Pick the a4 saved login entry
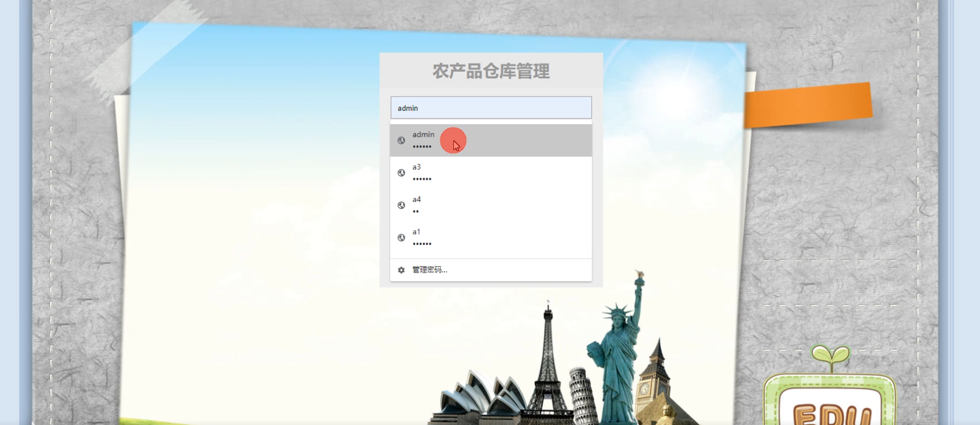This screenshot has width=980, height=425. click(491, 205)
